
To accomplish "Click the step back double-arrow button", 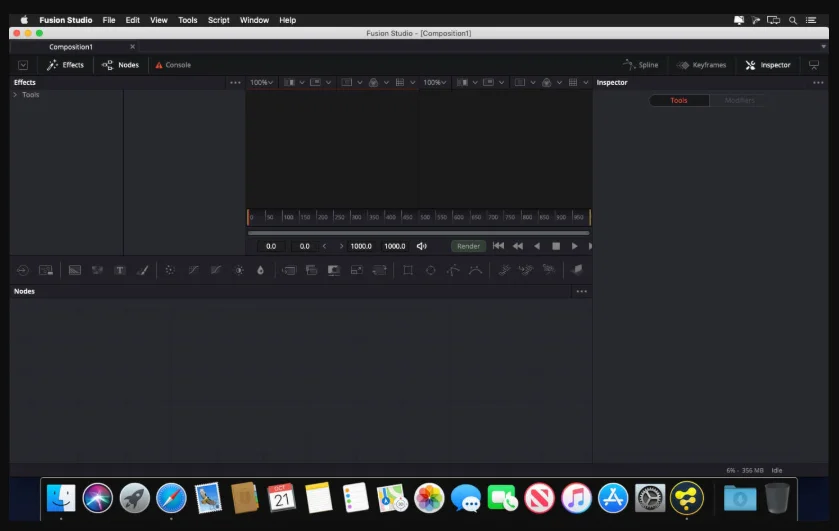I will click(x=517, y=246).
